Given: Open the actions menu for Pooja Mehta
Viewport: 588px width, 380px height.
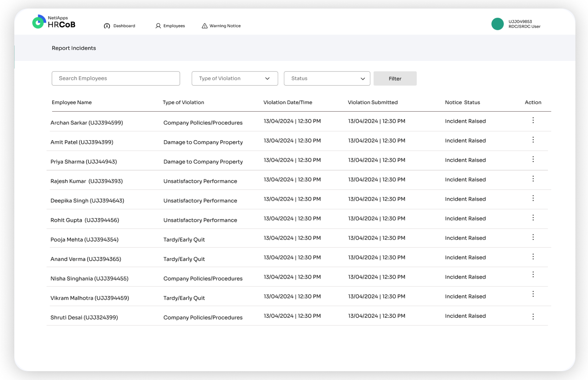Looking at the screenshot, I should pyautogui.click(x=533, y=237).
